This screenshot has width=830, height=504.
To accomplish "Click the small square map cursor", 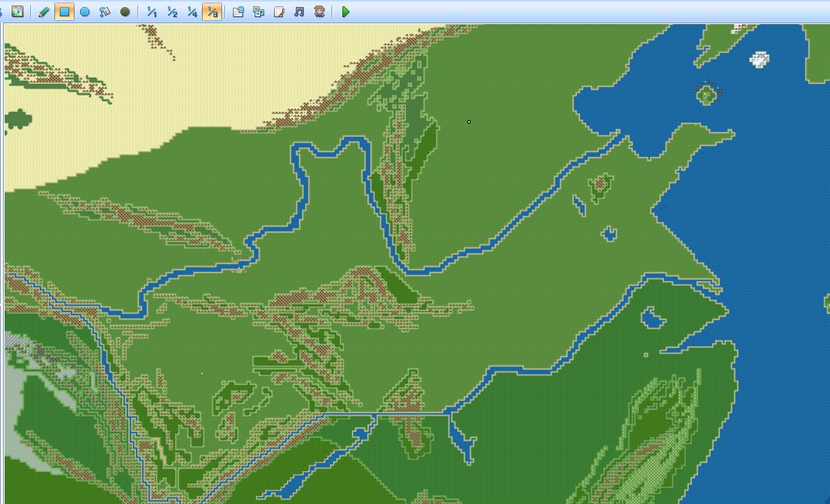I will (469, 122).
